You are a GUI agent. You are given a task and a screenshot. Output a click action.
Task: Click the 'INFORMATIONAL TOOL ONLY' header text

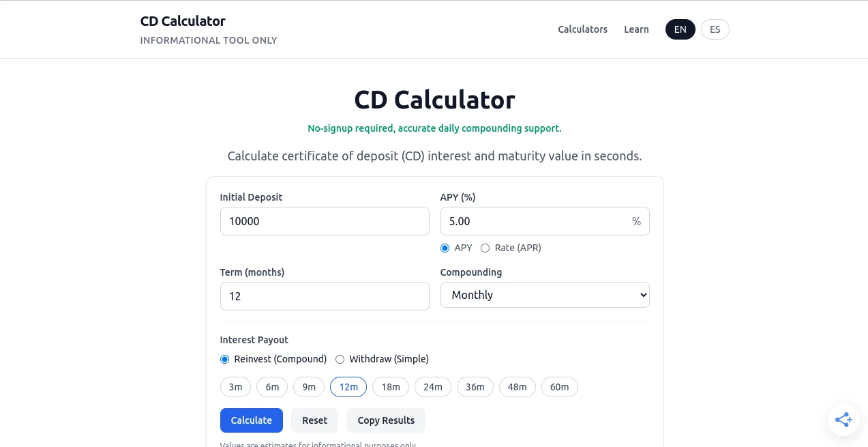(209, 40)
